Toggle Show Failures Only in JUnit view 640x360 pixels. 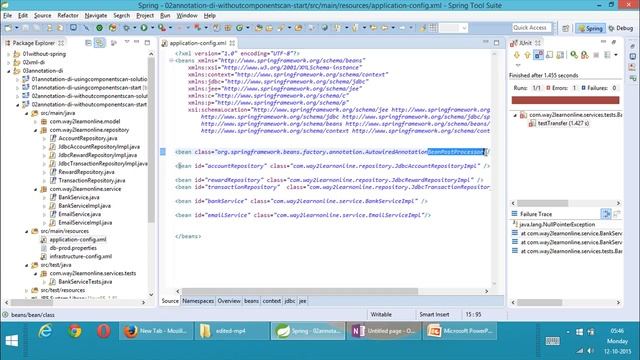coord(538,55)
